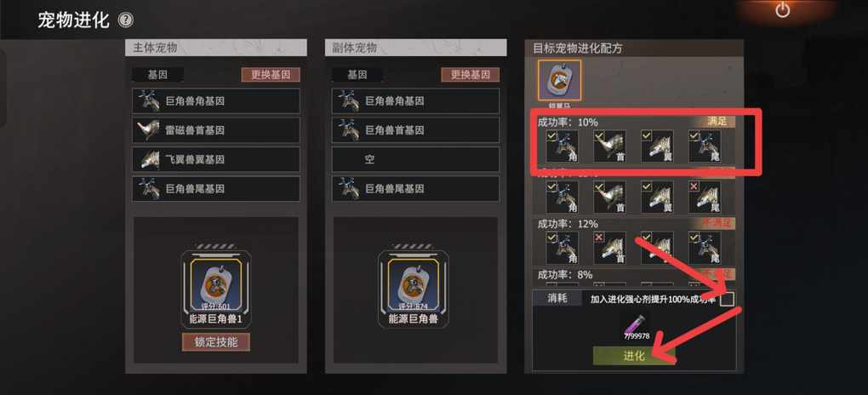Enable the 加入进化强心剂 checkbox

point(728,300)
